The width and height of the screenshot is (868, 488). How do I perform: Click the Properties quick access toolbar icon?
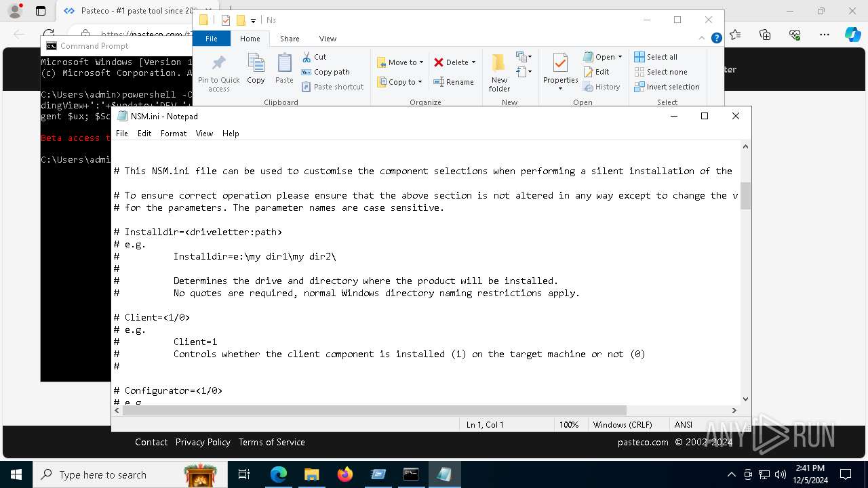226,20
